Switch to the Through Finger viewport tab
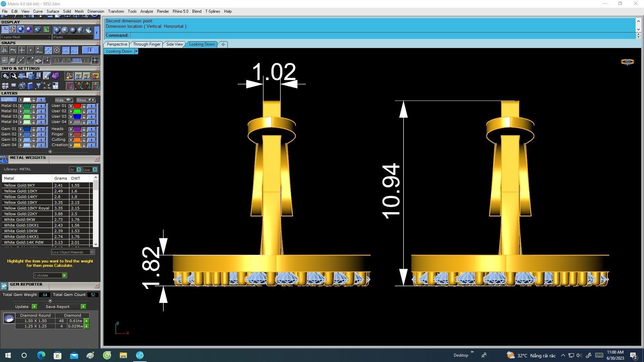The height and width of the screenshot is (362, 644). (x=147, y=44)
